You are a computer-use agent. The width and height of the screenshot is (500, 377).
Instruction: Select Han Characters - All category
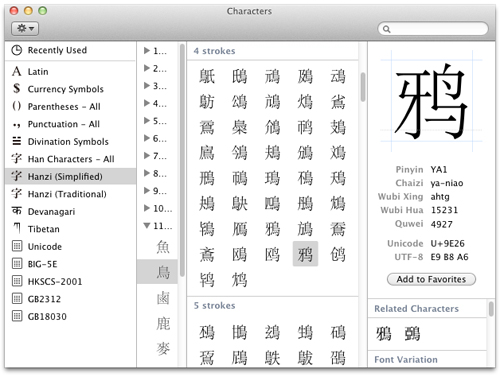70,159
